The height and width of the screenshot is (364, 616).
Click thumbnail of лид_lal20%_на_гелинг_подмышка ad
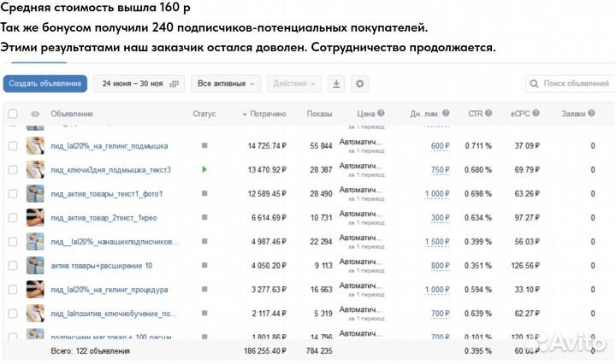35,145
